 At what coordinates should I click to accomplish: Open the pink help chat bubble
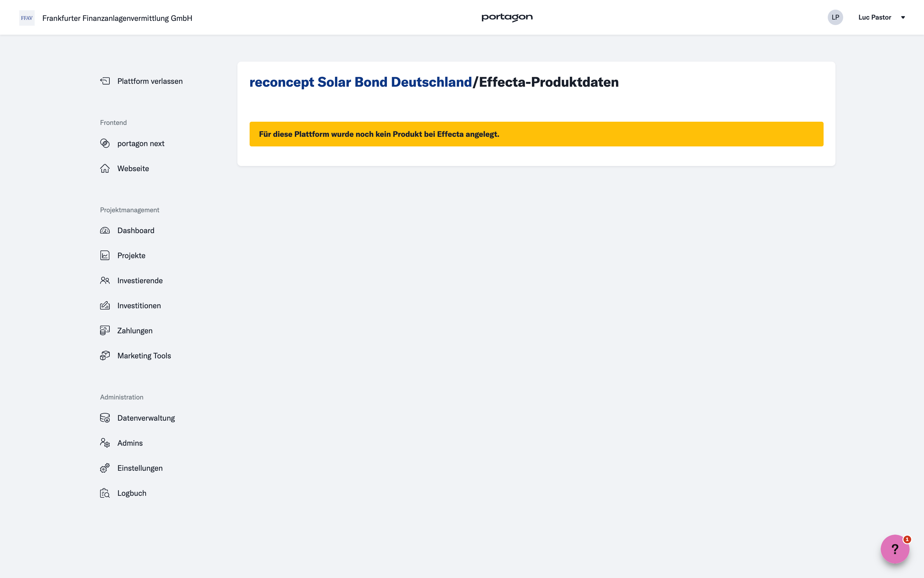[x=894, y=549]
